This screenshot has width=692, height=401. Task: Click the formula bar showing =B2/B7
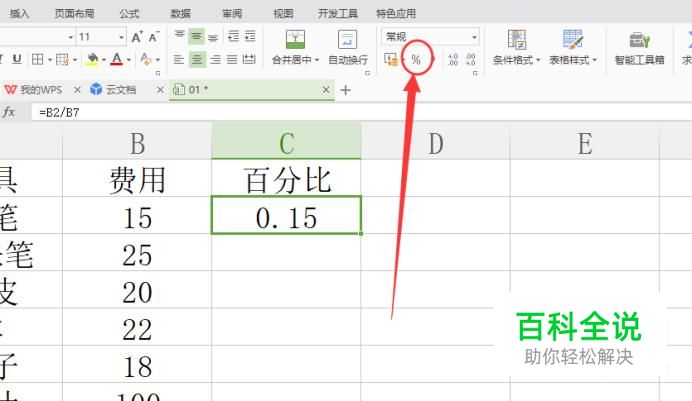coord(361,112)
